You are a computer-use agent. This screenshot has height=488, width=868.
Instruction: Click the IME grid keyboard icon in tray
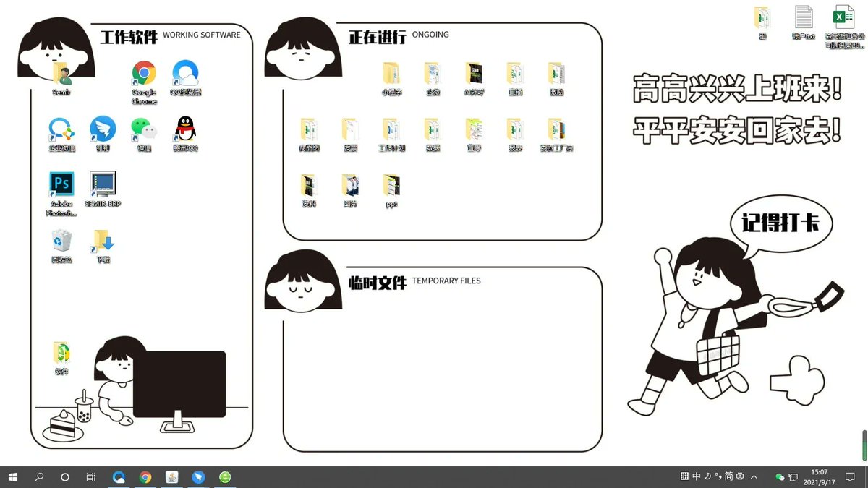[x=685, y=477]
